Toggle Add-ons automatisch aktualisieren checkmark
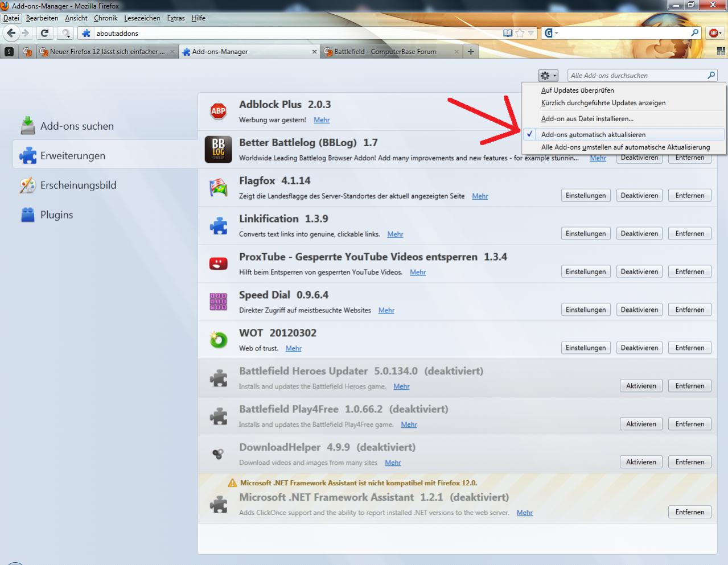This screenshot has height=565, width=728. tap(624, 135)
